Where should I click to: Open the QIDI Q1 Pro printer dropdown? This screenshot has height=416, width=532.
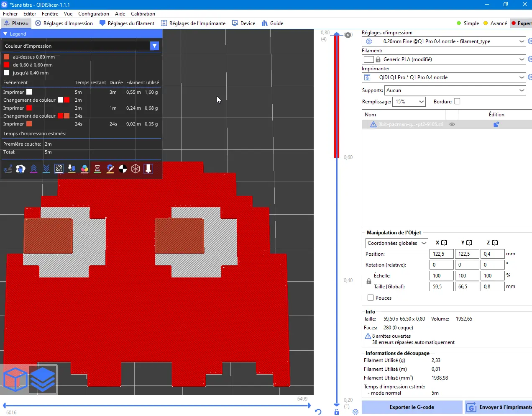pyautogui.click(x=444, y=77)
